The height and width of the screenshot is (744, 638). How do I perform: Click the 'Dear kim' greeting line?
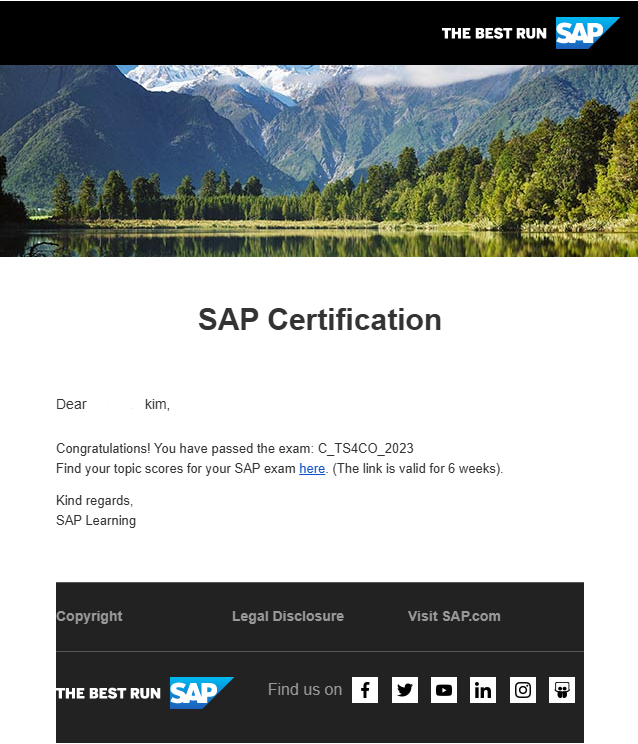[x=112, y=404]
